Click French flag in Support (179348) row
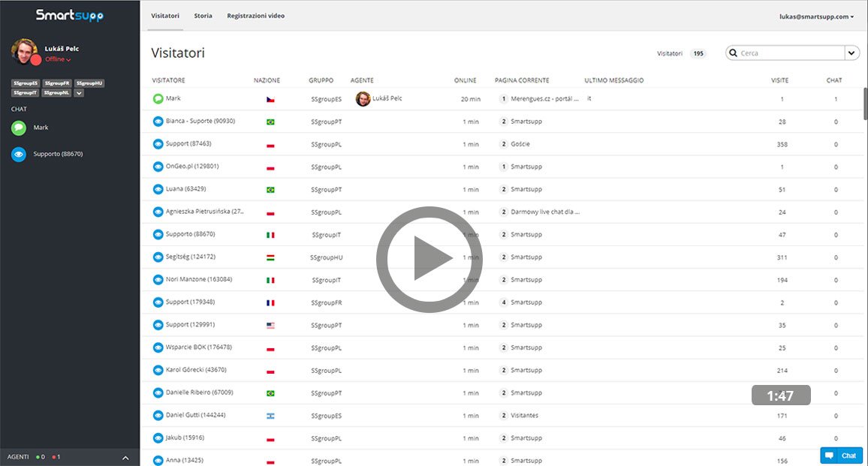 point(270,302)
